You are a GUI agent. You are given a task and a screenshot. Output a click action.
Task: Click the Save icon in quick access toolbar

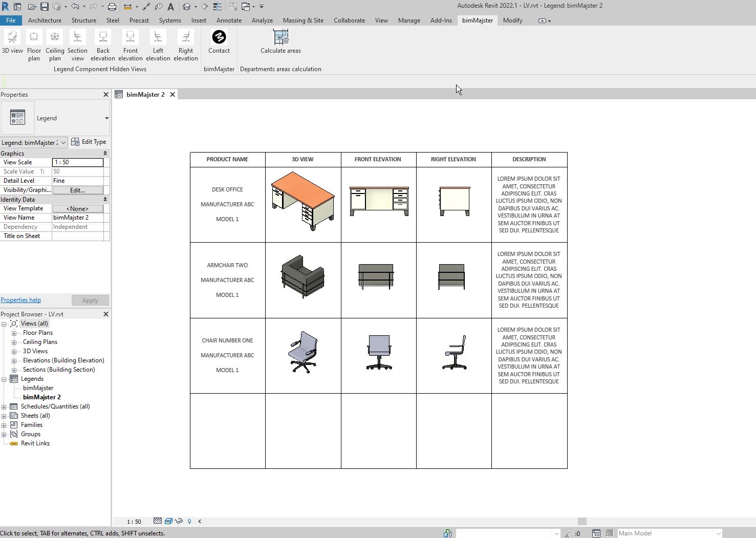(x=45, y=7)
